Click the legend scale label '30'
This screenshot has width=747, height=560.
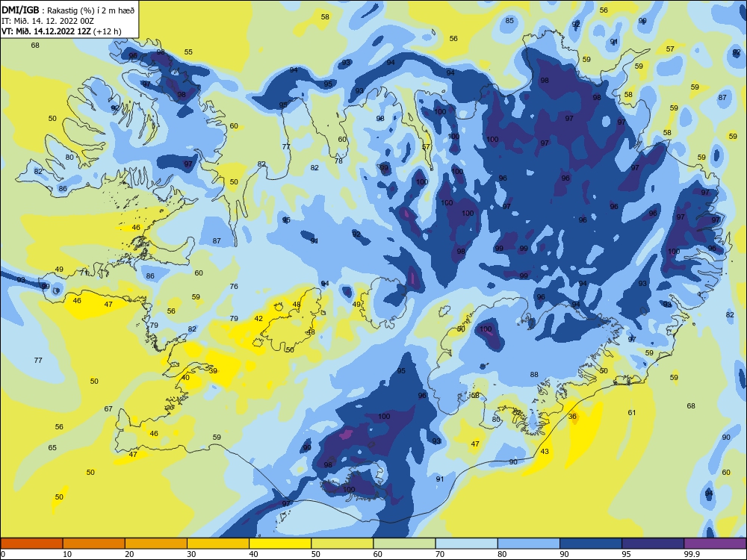191,554
